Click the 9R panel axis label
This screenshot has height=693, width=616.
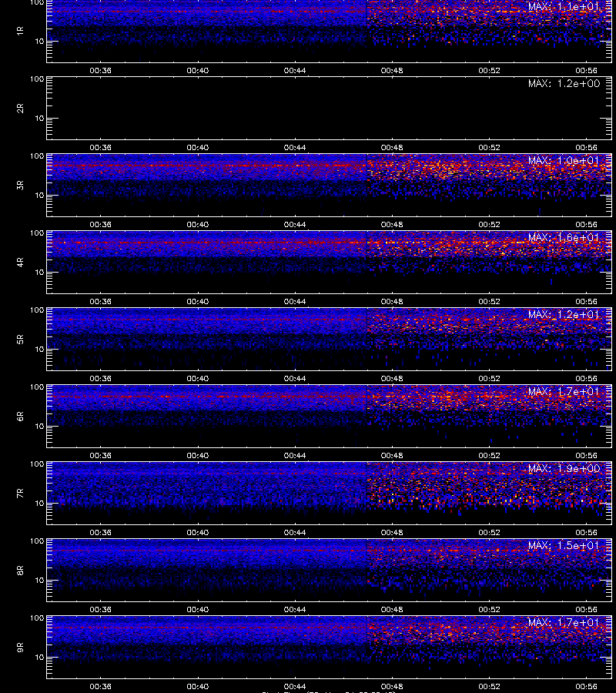[x=20, y=647]
